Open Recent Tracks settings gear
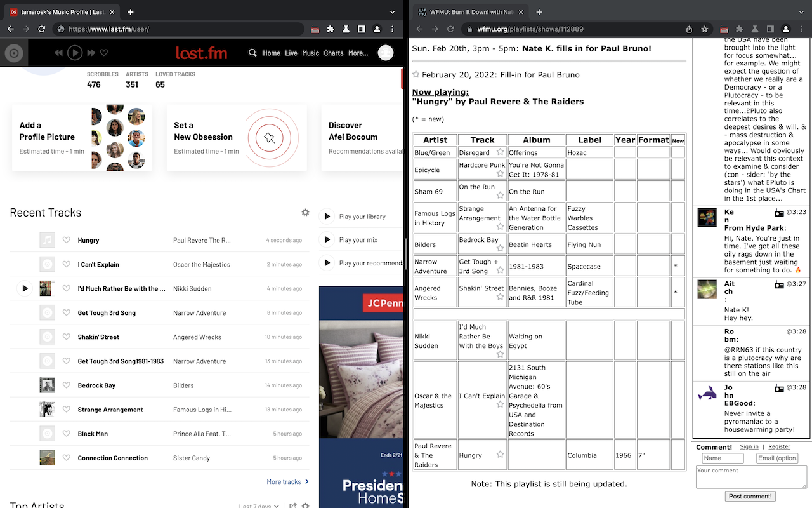The image size is (812, 508). tap(305, 213)
